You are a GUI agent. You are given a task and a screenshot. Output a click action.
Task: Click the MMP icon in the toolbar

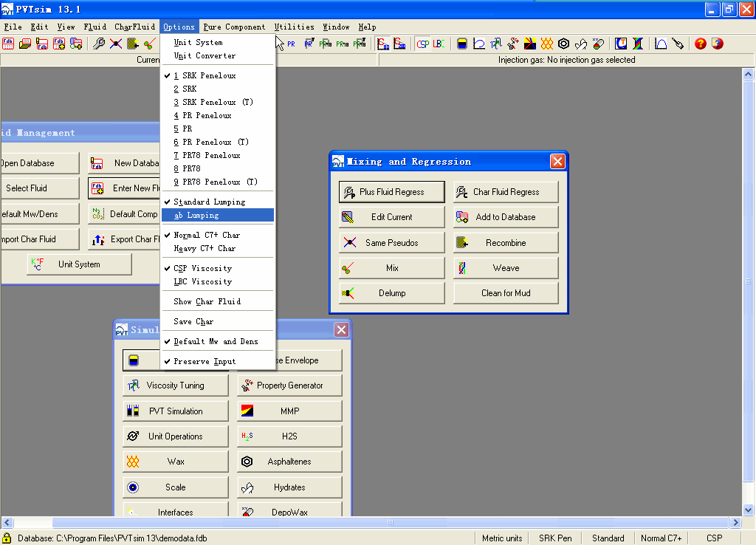(x=530, y=44)
